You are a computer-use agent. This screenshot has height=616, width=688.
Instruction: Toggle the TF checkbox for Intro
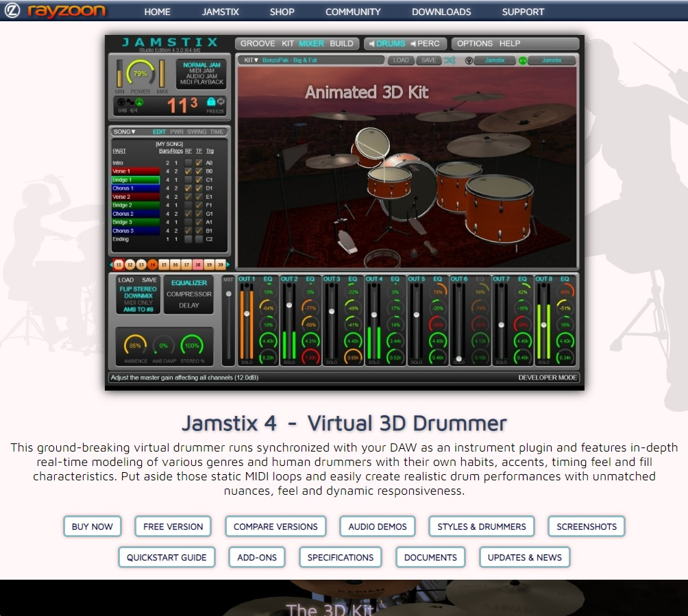coord(199,163)
